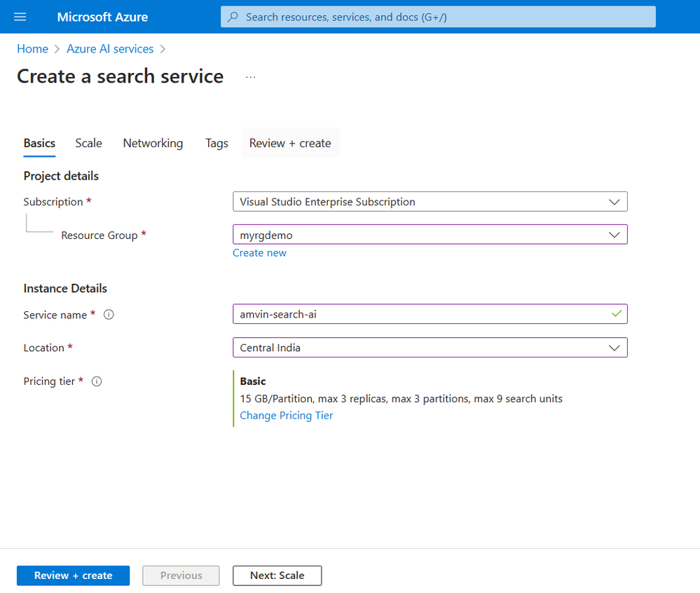
Task: Click into the Service name field
Action: point(430,314)
